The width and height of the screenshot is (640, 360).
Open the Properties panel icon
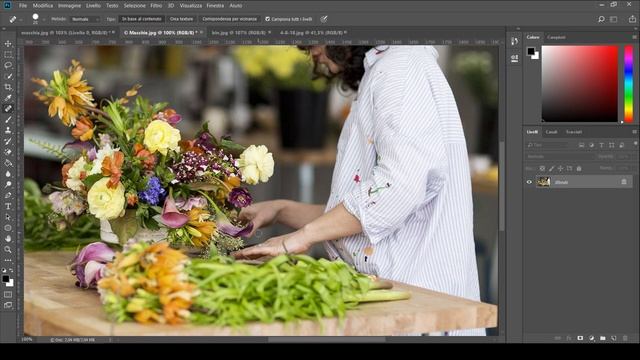click(514, 58)
